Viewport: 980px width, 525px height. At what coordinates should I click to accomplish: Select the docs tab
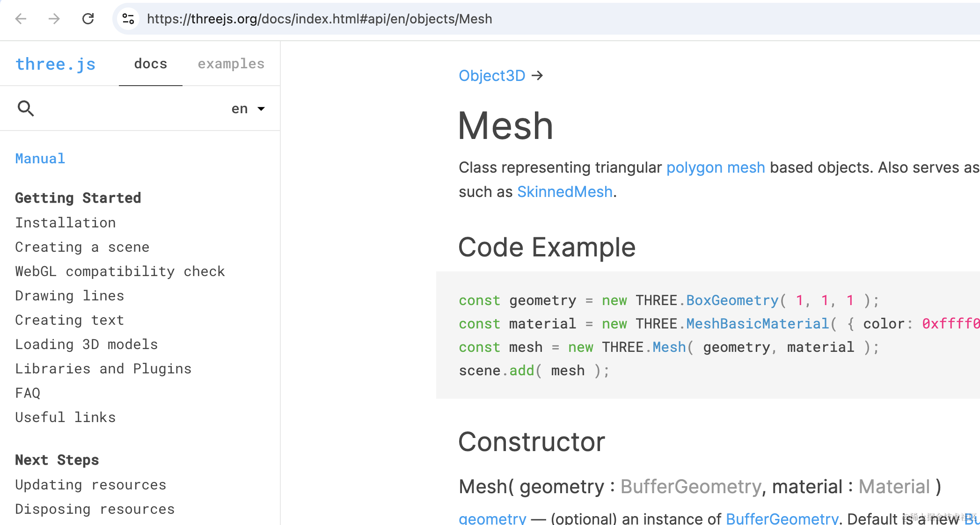point(151,64)
